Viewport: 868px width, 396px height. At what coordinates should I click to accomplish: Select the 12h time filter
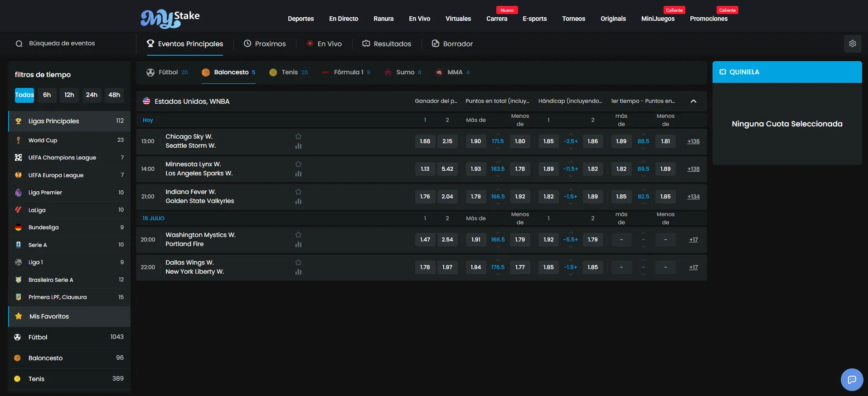(69, 95)
